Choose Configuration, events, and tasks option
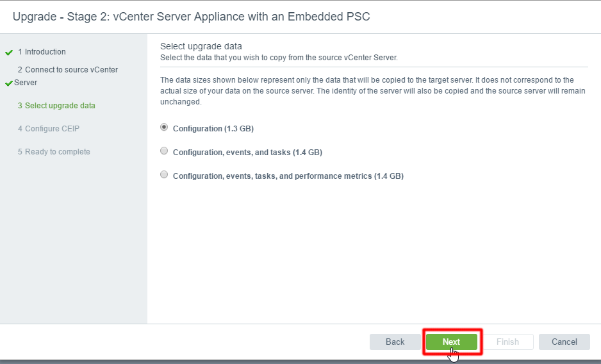Screen dimensions: 601x364 tap(164, 151)
